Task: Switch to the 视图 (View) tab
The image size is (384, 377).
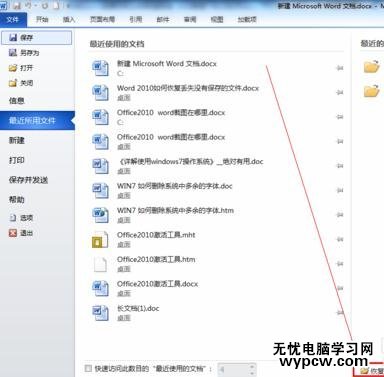Action: click(x=217, y=19)
